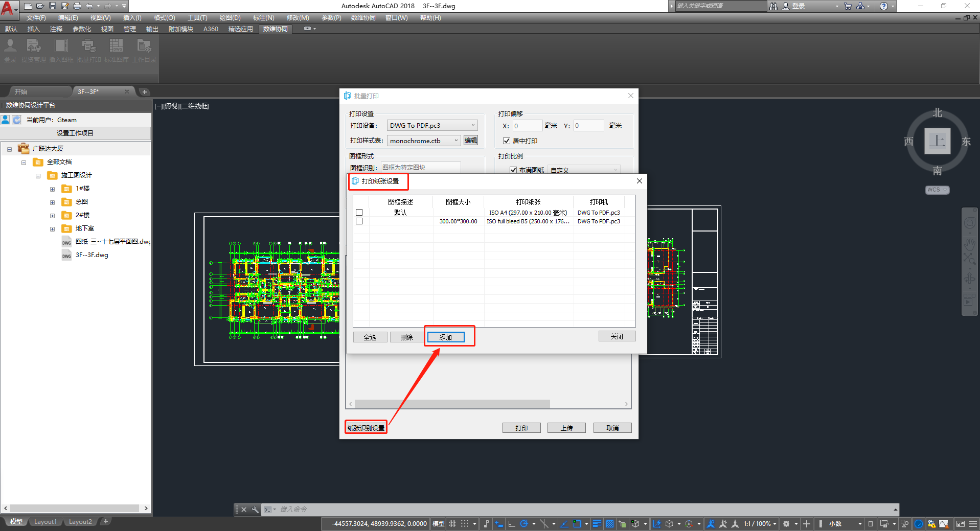Screen dimensions: 980x531
Task: Click the Save floppy disk icon
Action: [53, 6]
